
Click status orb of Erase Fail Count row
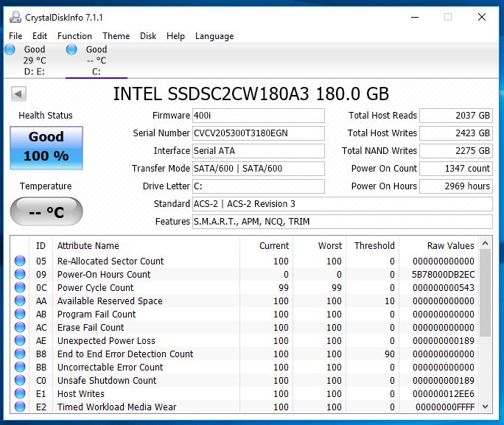tap(20, 327)
